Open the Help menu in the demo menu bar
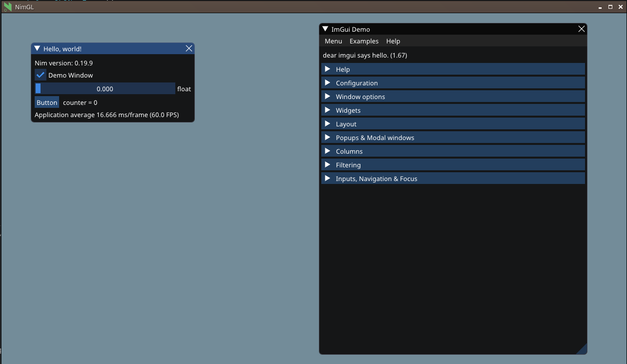 point(393,41)
